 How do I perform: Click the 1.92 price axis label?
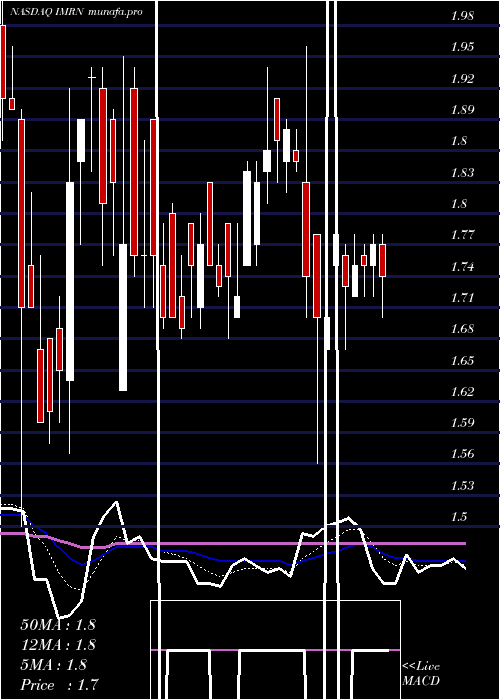click(462, 79)
